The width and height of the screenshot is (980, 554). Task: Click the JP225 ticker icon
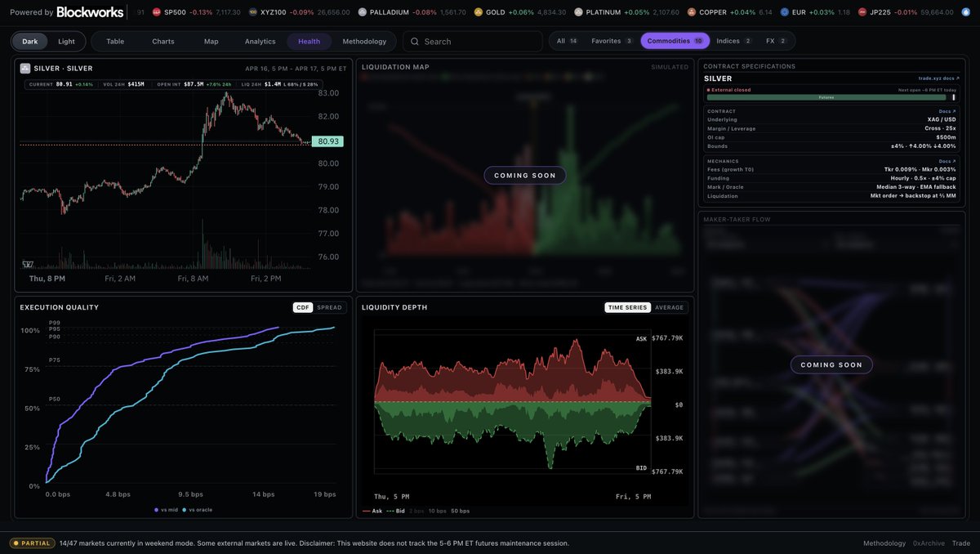(862, 12)
